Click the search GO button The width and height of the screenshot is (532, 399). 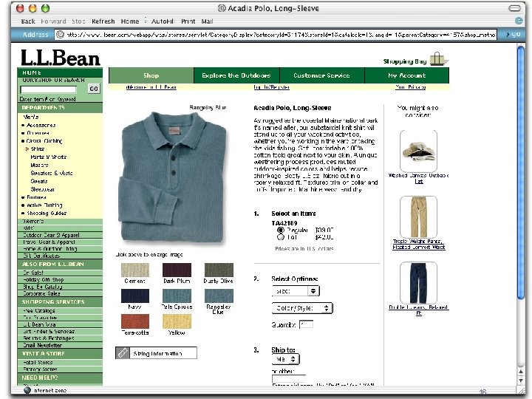pos(94,89)
